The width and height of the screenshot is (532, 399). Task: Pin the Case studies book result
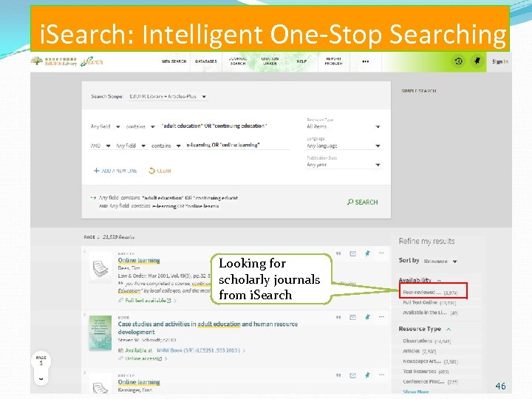(x=367, y=317)
